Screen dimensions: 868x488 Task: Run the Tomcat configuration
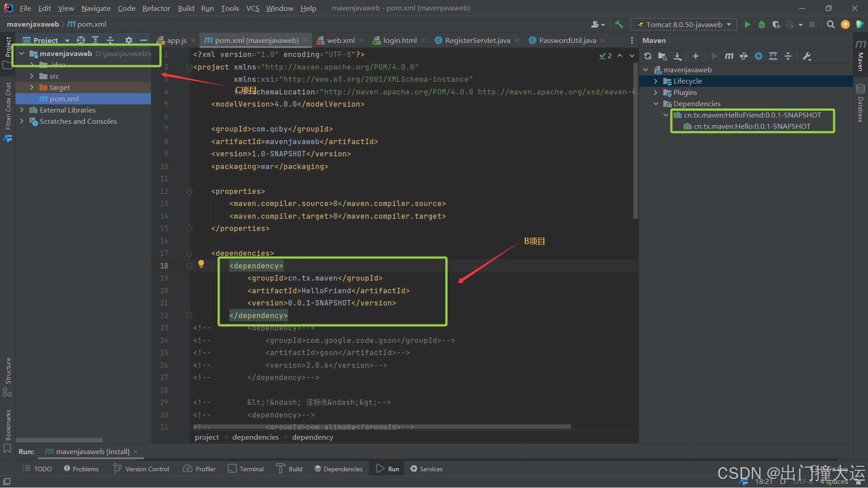tap(747, 24)
